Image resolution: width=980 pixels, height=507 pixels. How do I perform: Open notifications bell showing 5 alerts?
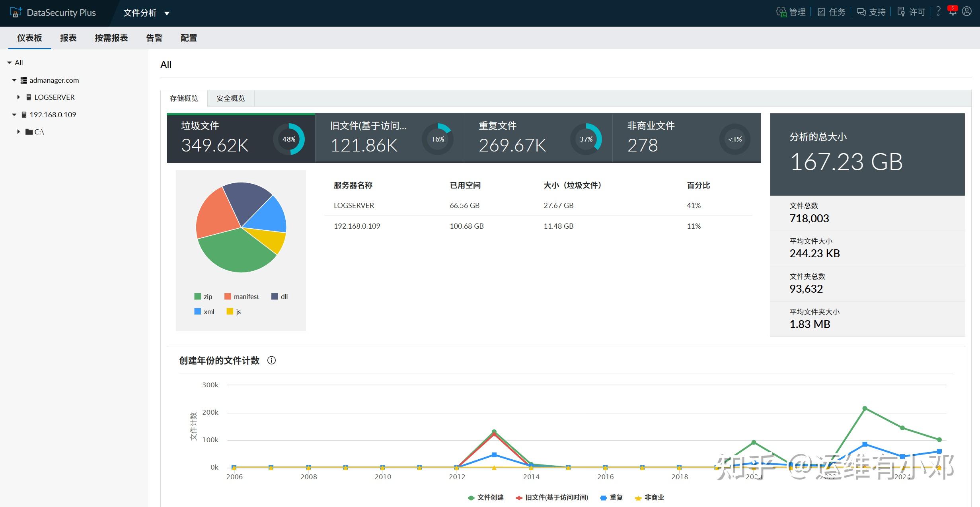(x=953, y=12)
